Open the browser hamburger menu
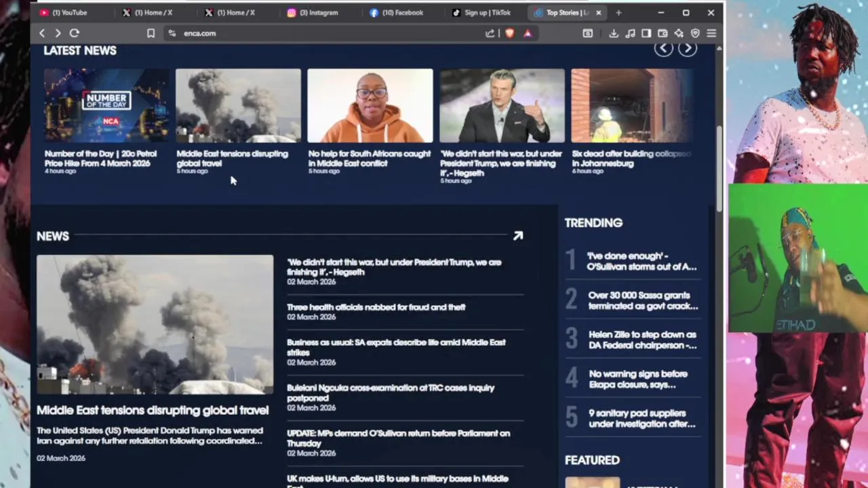The width and height of the screenshot is (868, 488). point(711,33)
